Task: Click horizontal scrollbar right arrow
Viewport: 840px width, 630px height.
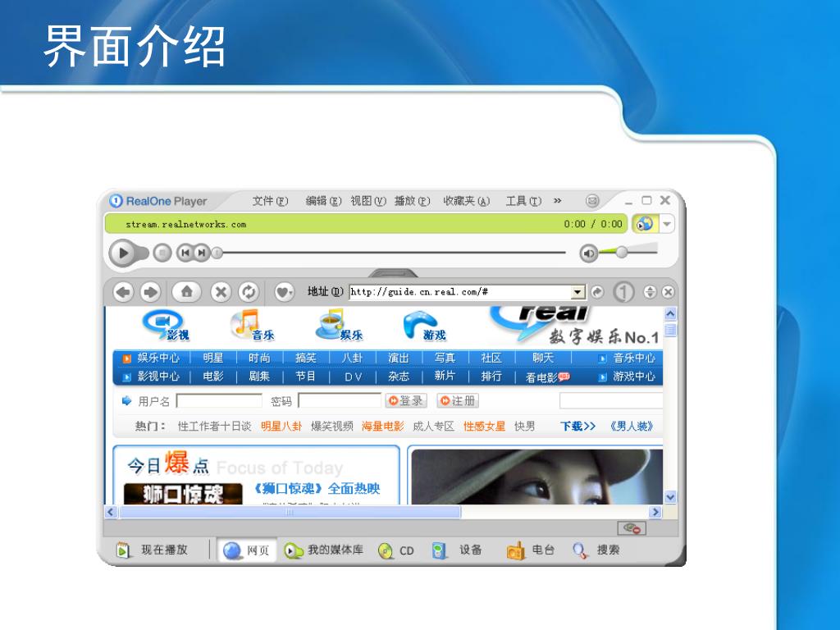Action: 655,512
